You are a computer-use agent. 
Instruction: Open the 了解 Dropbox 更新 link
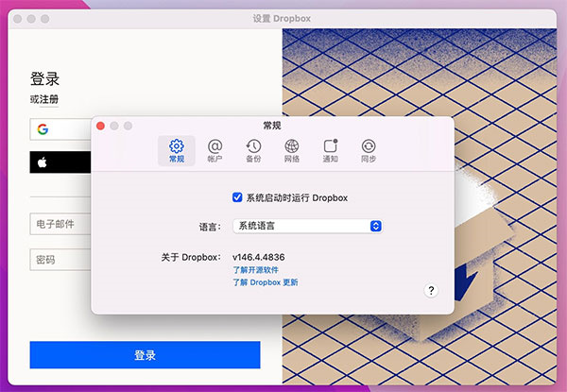(265, 282)
